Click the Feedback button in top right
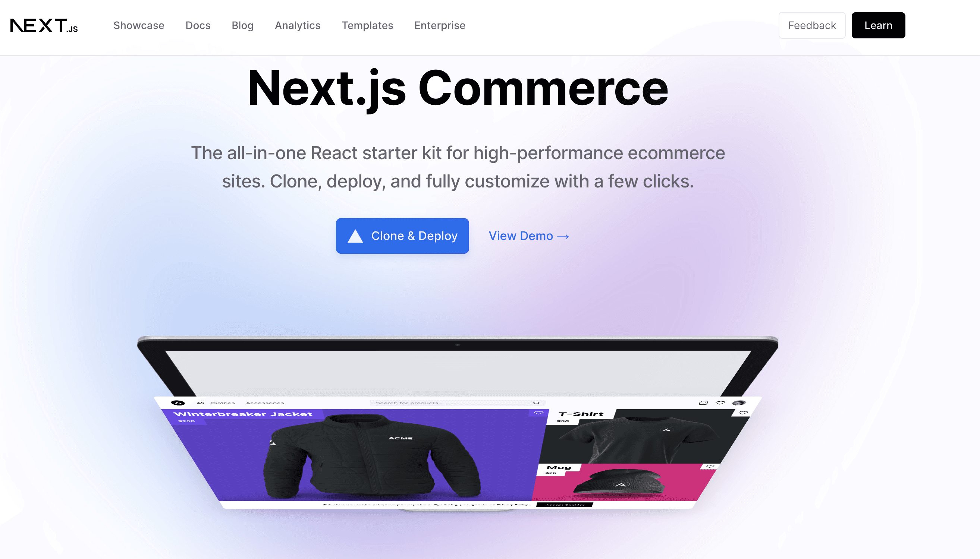The width and height of the screenshot is (980, 559). click(x=812, y=25)
